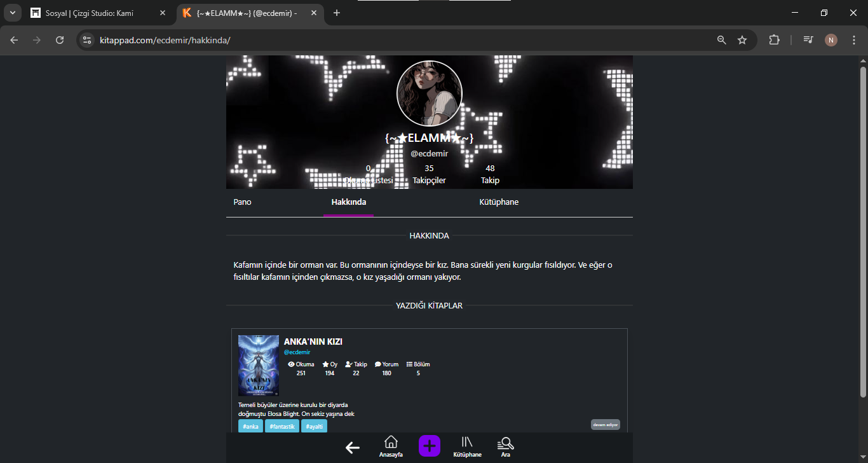This screenshot has height=463, width=868.
Task: Open Anasayfa home icon
Action: pyautogui.click(x=391, y=446)
